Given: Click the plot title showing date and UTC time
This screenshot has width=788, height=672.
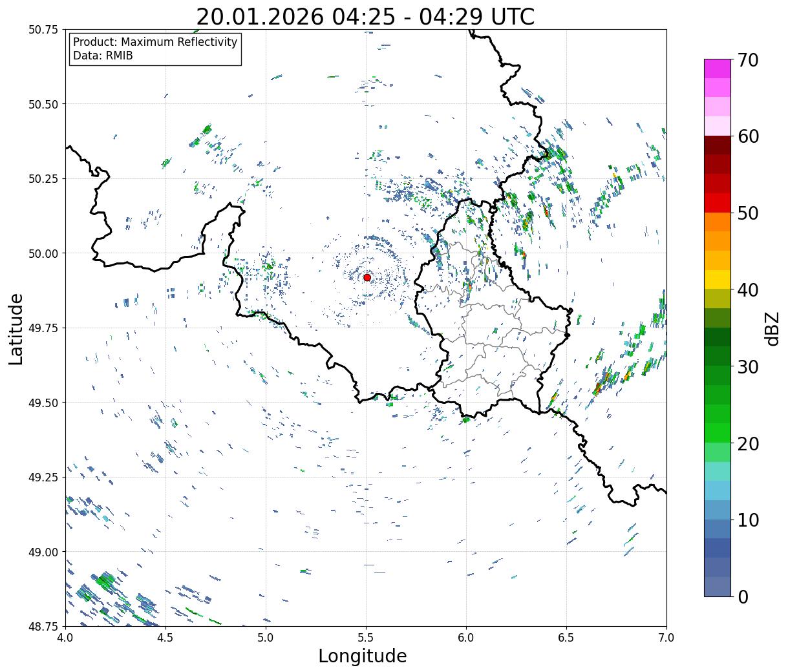Looking at the screenshot, I should point(365,16).
